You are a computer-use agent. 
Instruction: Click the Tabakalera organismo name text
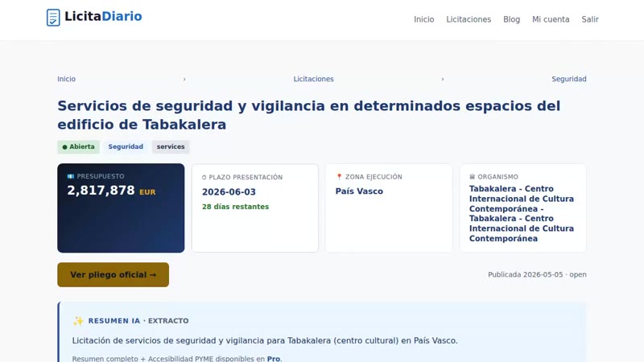click(x=522, y=213)
